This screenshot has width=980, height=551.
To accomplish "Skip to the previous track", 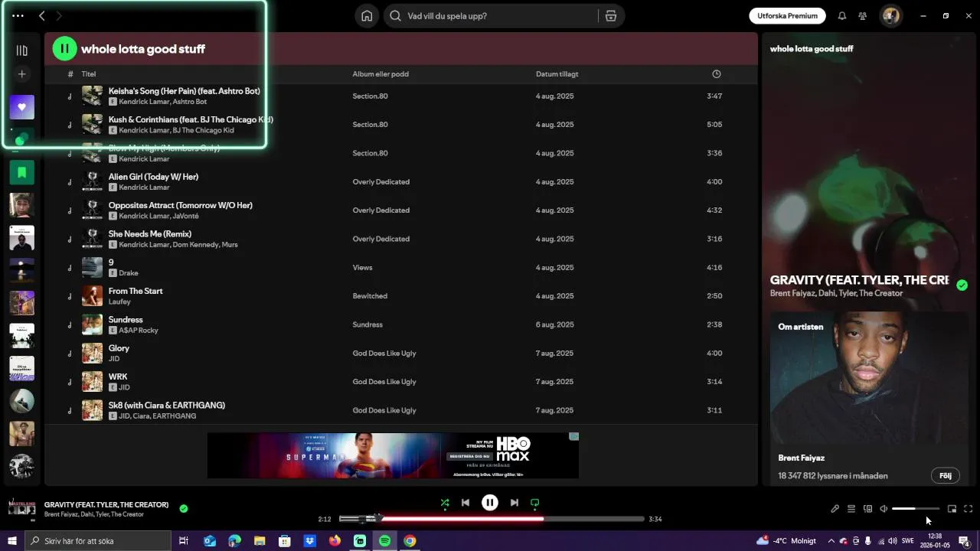I will [465, 503].
